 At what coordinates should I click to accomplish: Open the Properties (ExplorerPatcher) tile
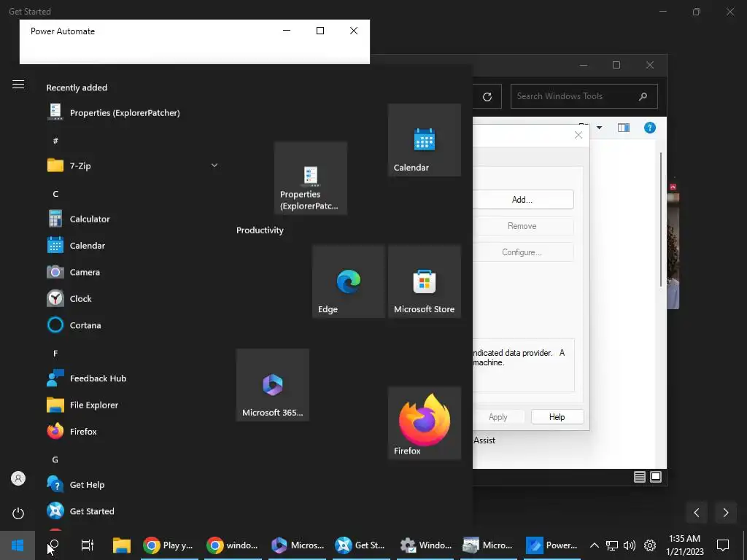tap(311, 178)
